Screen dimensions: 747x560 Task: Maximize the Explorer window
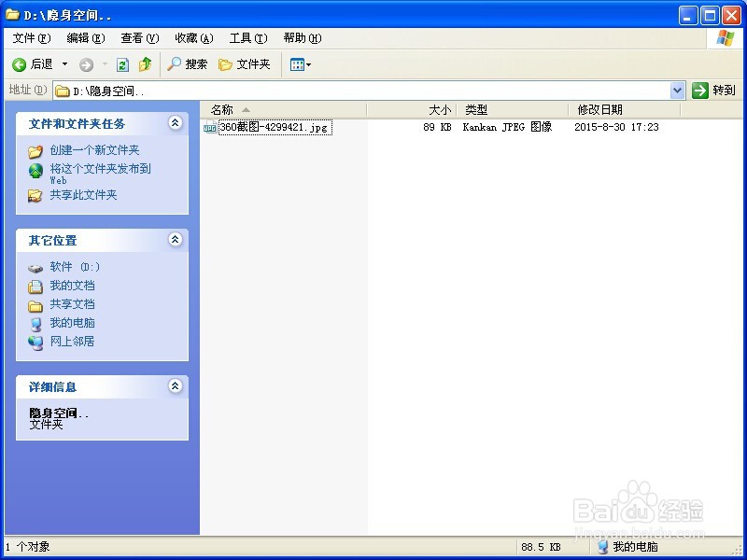click(x=710, y=16)
